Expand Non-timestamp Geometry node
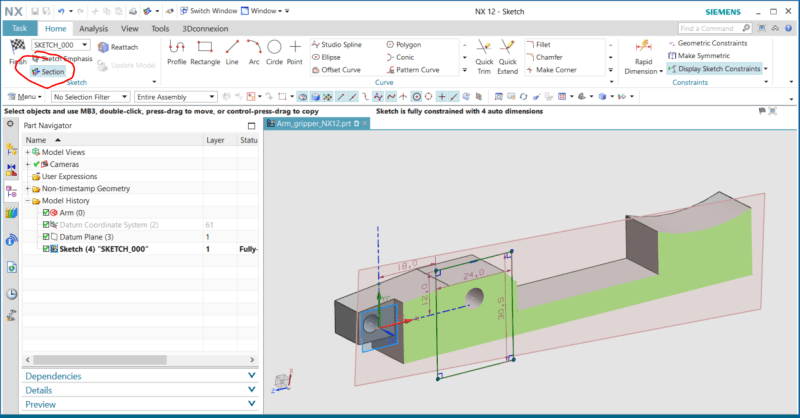The height and width of the screenshot is (418, 800). [x=28, y=188]
